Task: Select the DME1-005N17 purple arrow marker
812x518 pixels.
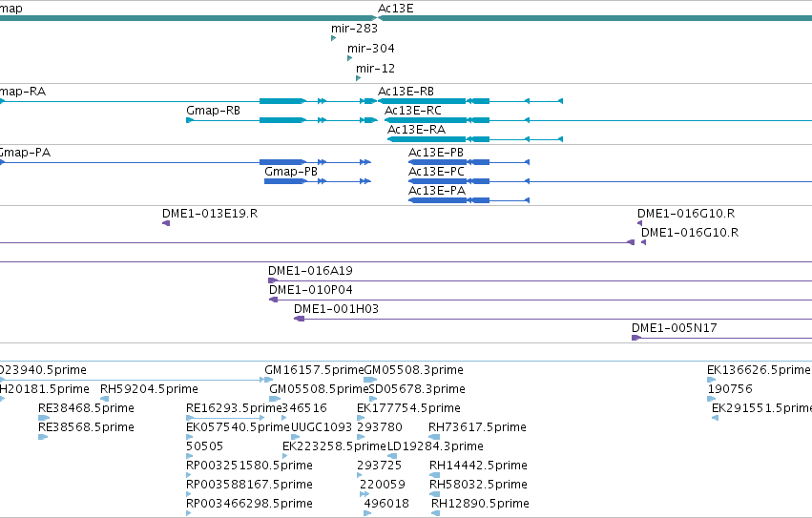Action: point(636,338)
